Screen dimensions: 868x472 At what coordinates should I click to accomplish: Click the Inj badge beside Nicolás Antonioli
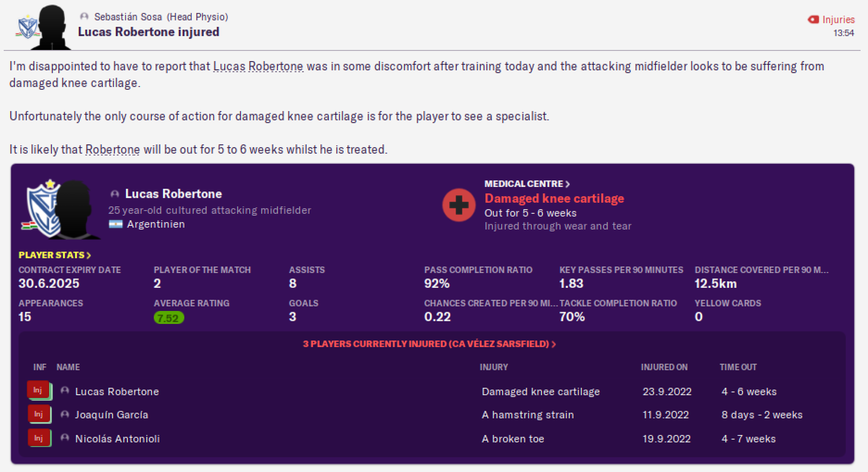coord(39,438)
